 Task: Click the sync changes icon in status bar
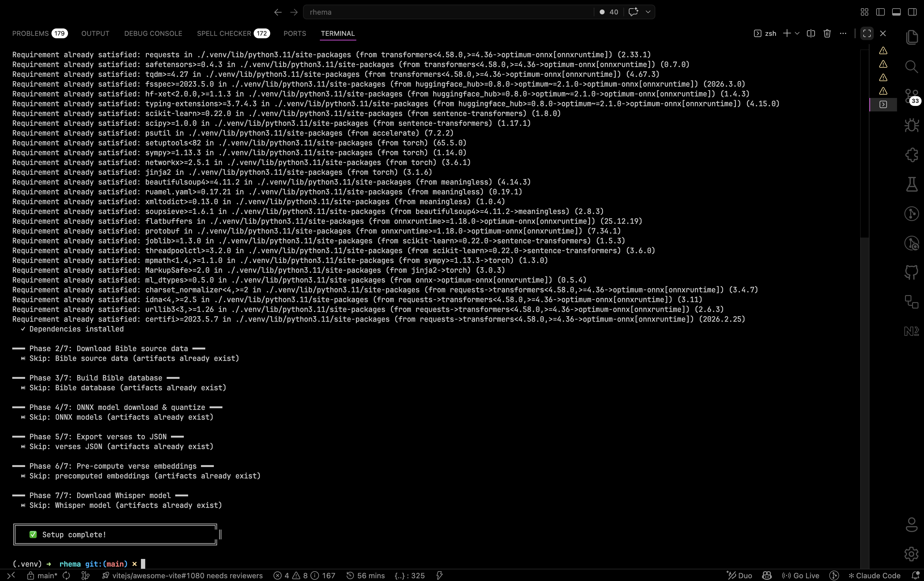click(66, 575)
